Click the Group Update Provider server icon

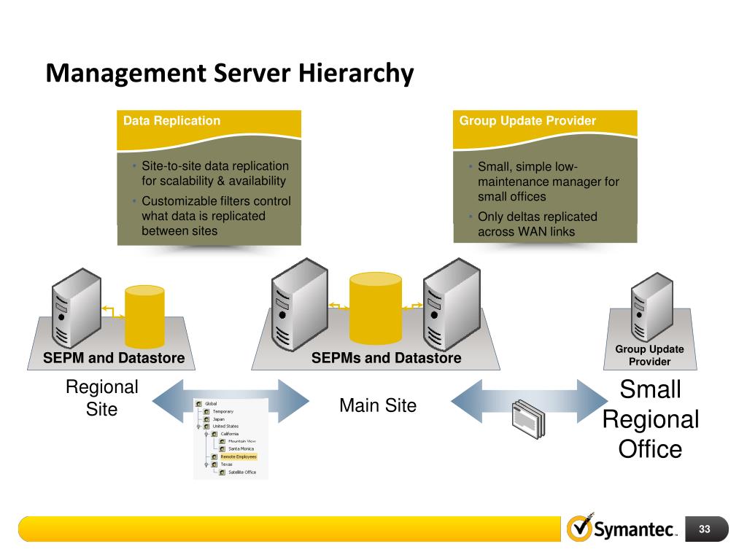point(652,307)
